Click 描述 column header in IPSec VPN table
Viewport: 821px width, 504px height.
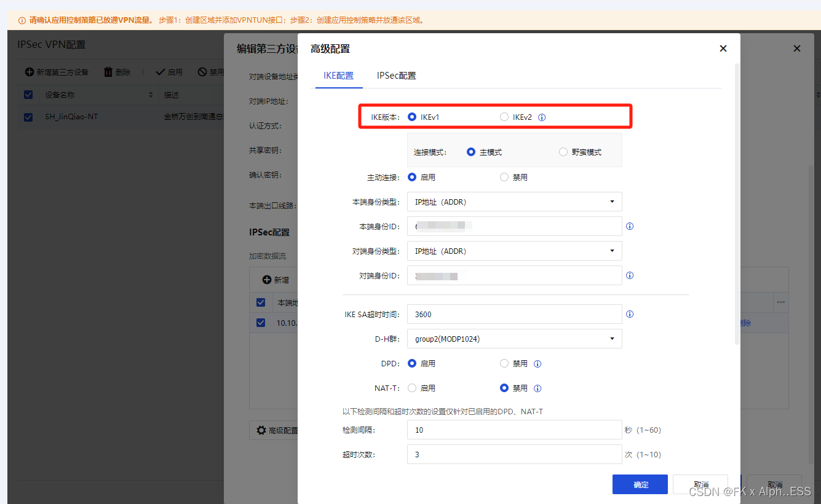point(171,95)
